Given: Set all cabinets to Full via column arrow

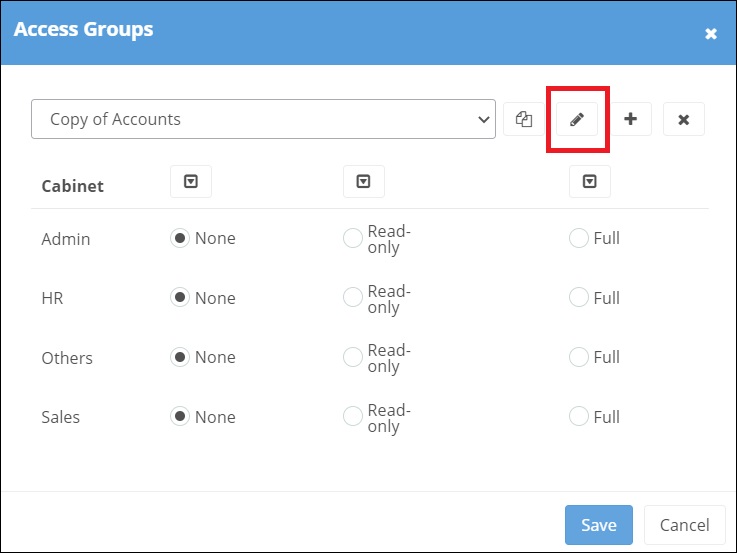Looking at the screenshot, I should click(x=590, y=181).
